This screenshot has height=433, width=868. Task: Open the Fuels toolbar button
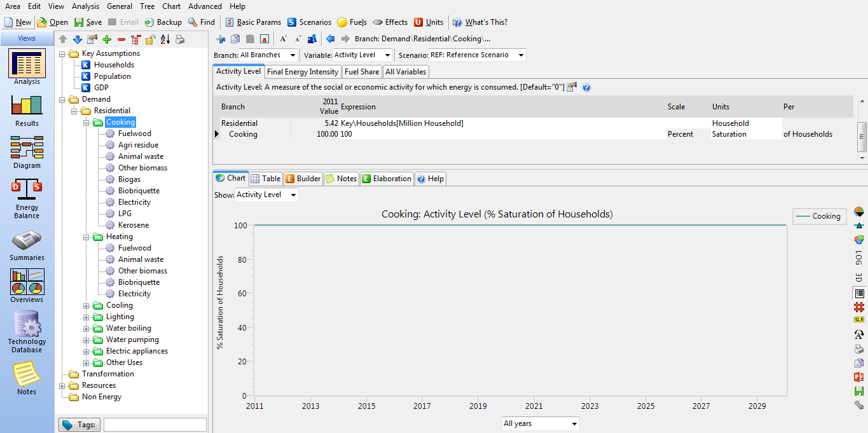pyautogui.click(x=352, y=22)
